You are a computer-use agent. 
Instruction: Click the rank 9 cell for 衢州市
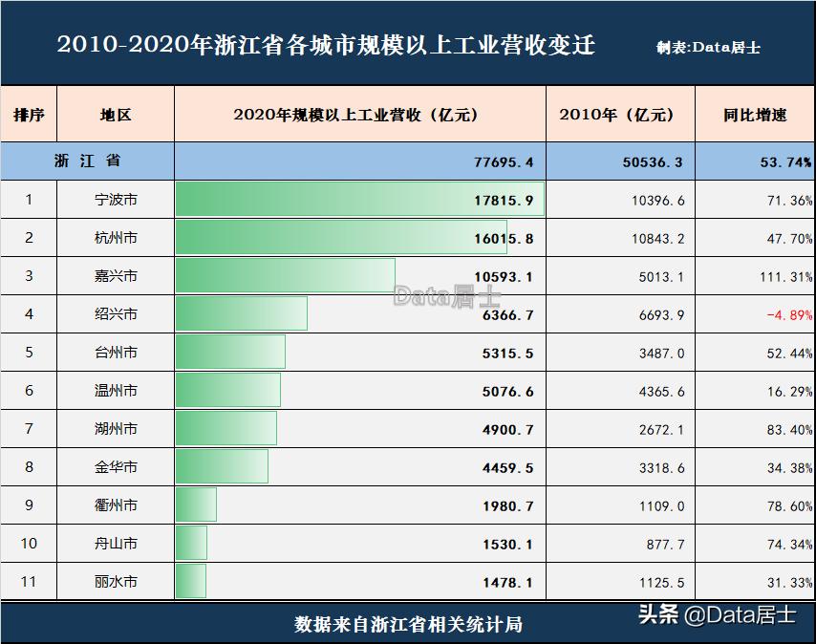29,505
